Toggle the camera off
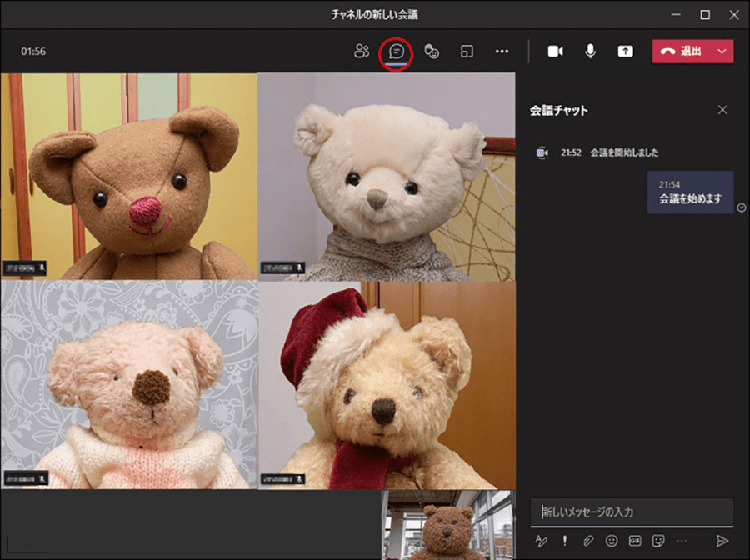 click(555, 52)
